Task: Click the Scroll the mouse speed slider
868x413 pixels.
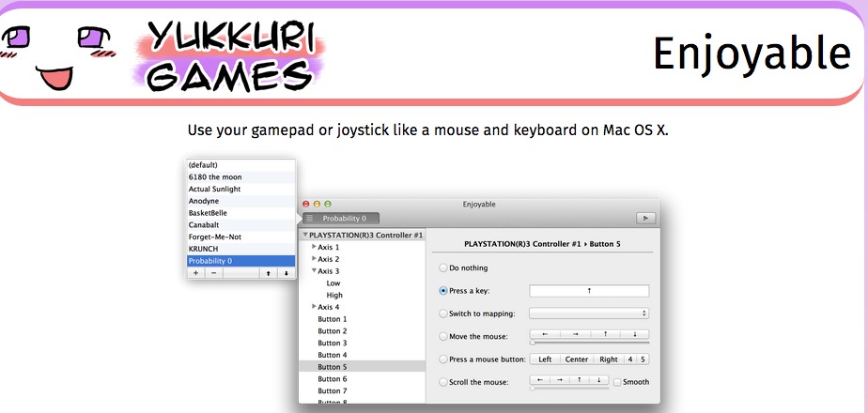Action: tap(569, 389)
